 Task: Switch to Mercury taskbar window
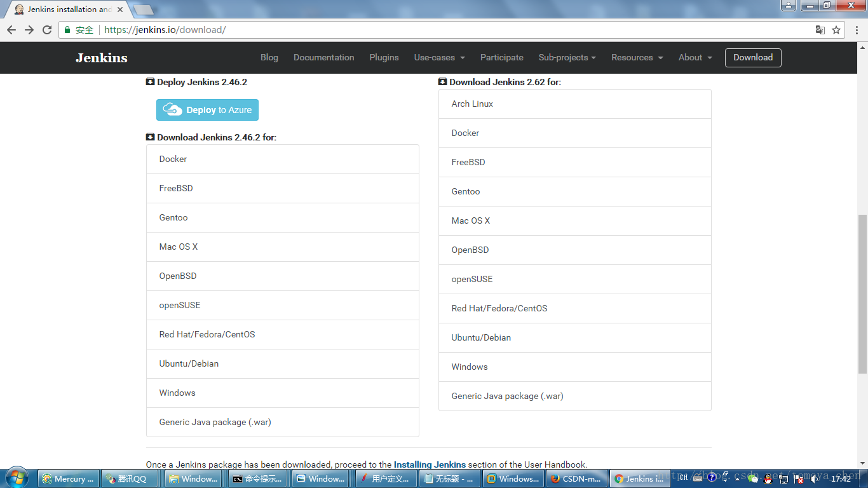tap(68, 479)
